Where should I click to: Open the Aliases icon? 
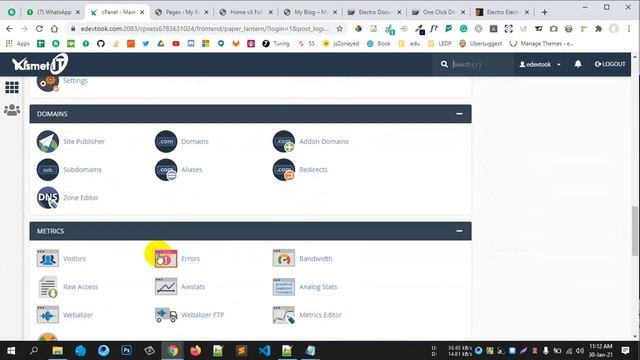click(166, 169)
